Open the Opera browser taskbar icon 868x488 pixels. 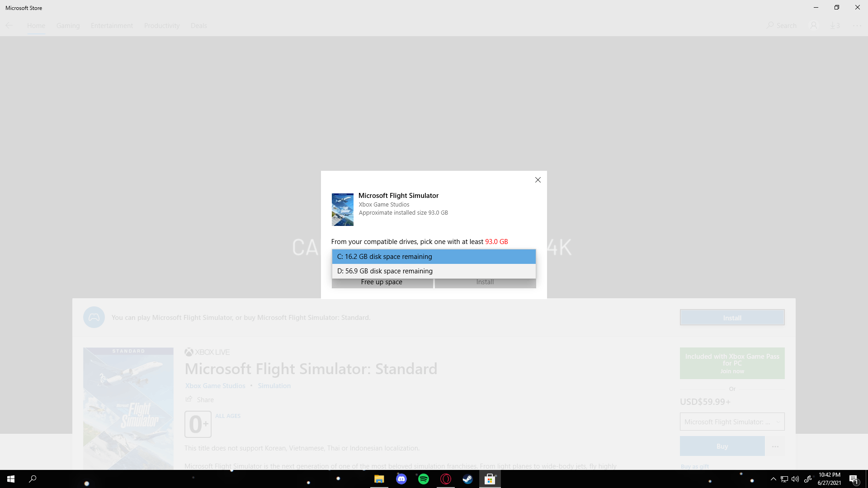(446, 479)
